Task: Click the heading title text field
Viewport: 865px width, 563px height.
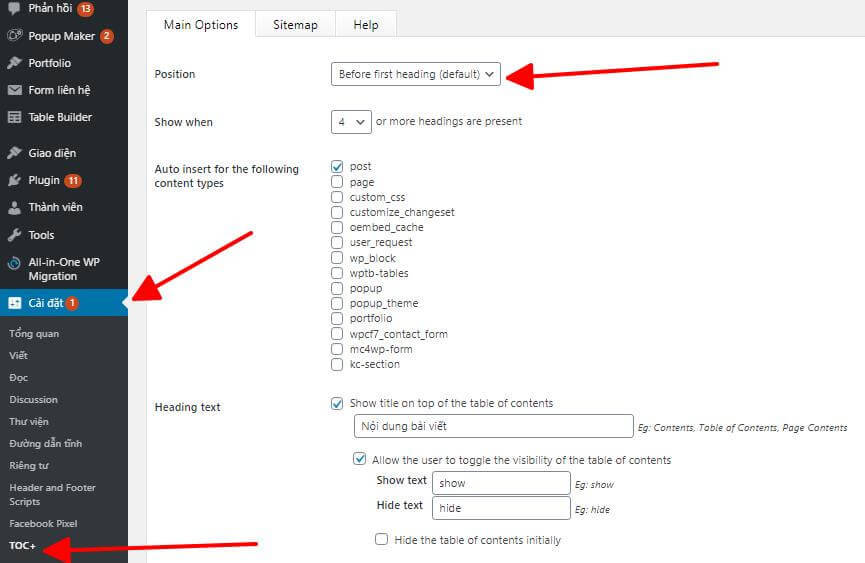Action: pos(493,426)
